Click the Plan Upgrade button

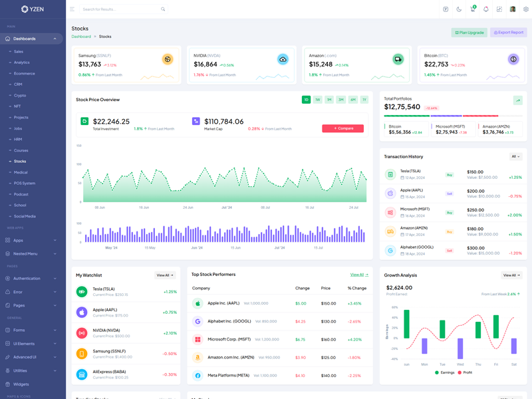[x=469, y=32]
